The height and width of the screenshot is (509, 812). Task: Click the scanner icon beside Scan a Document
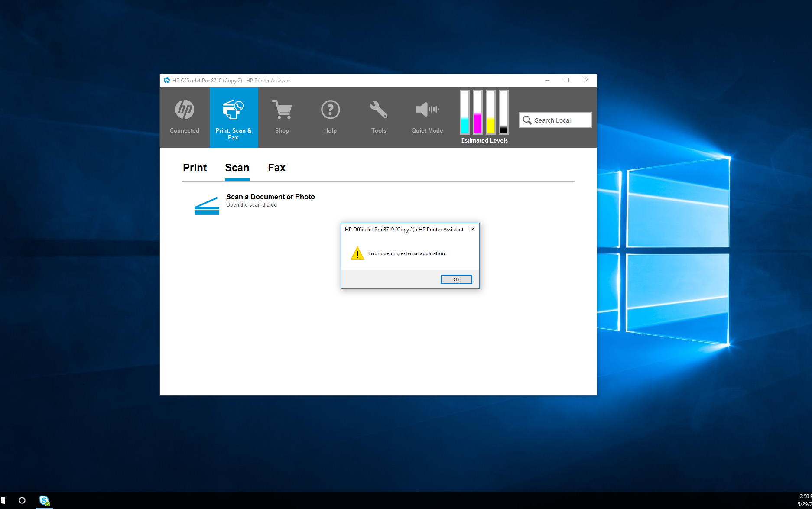point(207,206)
